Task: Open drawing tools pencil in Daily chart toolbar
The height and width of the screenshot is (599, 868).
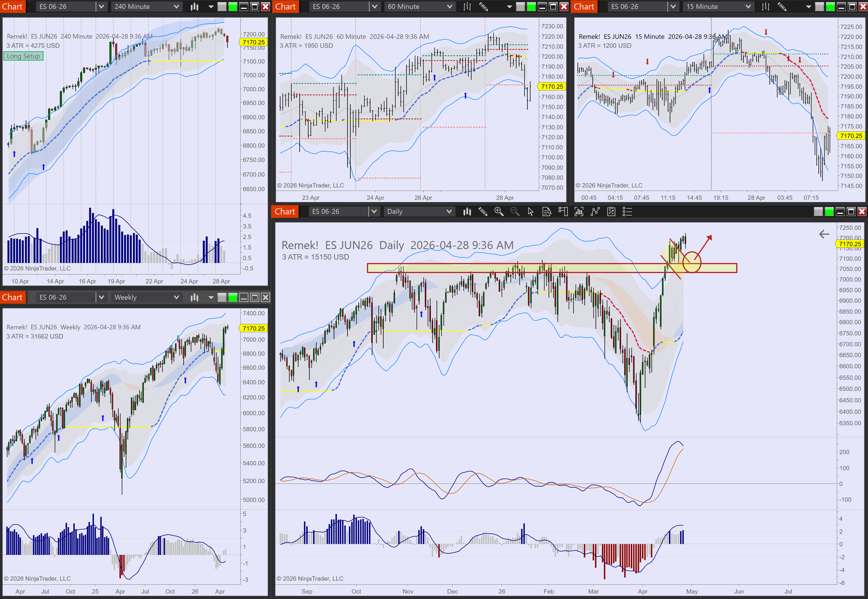Action: 483,212
